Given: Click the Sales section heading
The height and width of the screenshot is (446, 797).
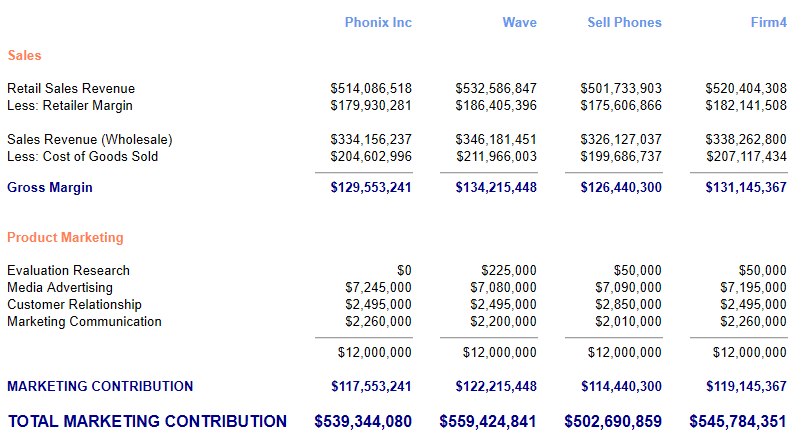Looking at the screenshot, I should [24, 56].
